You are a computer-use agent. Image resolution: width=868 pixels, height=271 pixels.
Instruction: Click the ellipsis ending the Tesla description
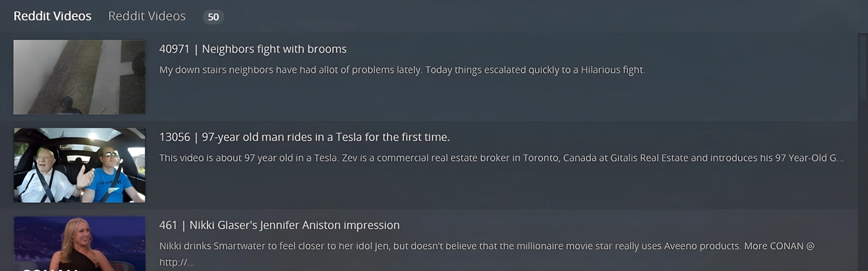[837, 159]
